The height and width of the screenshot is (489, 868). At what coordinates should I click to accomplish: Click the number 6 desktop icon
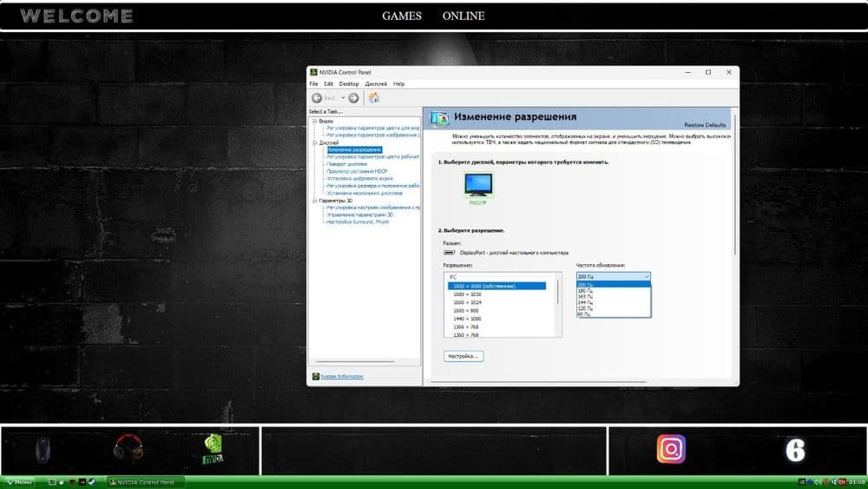(795, 450)
